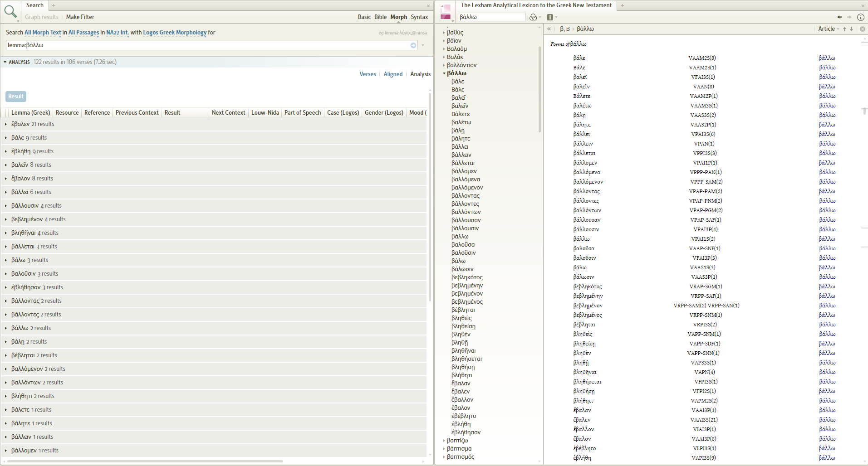The height and width of the screenshot is (466, 868).
Task: Click the contents tree vertical scrollbar
Action: tap(539, 89)
